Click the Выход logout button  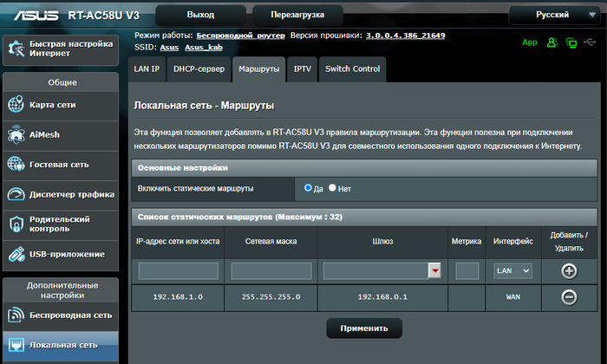(200, 15)
